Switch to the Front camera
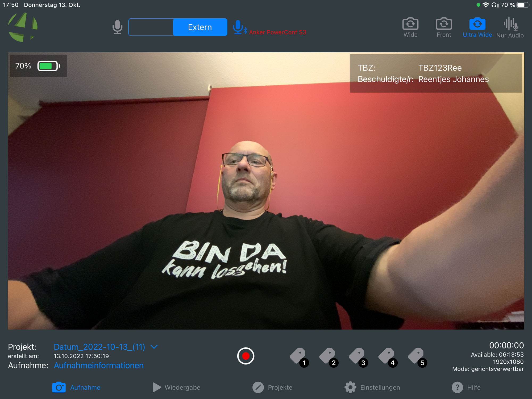The image size is (532, 399). [x=444, y=27]
